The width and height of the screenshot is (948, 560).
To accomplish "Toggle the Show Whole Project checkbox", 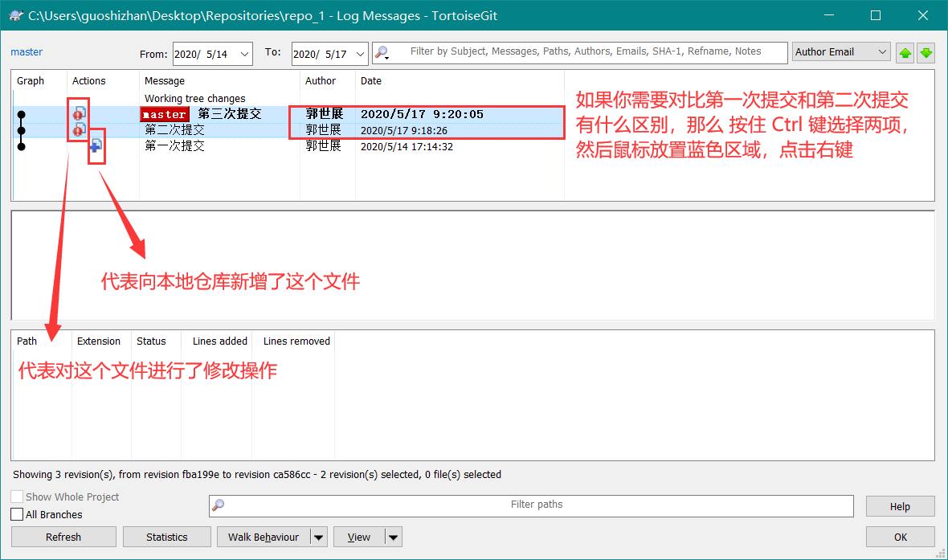I will 17,497.
